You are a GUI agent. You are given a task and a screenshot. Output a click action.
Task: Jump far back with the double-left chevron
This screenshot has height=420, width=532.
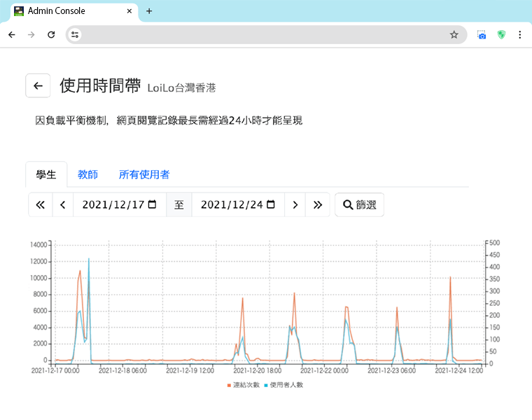point(41,204)
